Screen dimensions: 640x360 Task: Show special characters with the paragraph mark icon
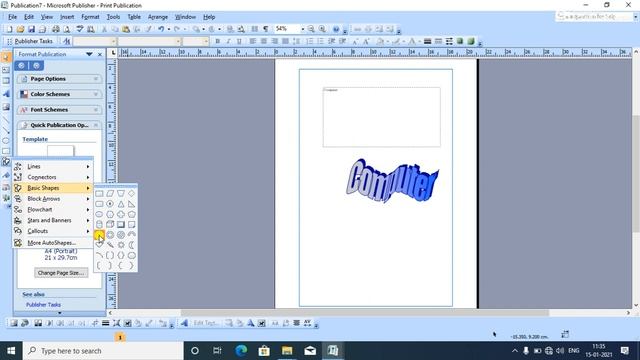266,29
